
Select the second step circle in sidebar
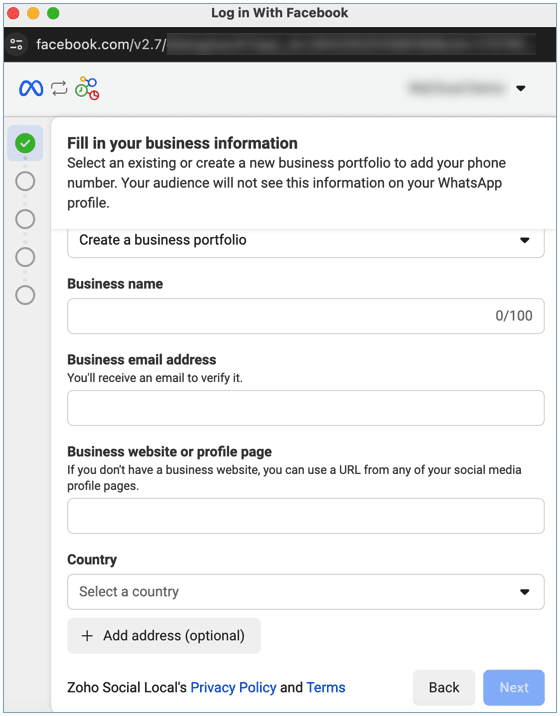[25, 181]
